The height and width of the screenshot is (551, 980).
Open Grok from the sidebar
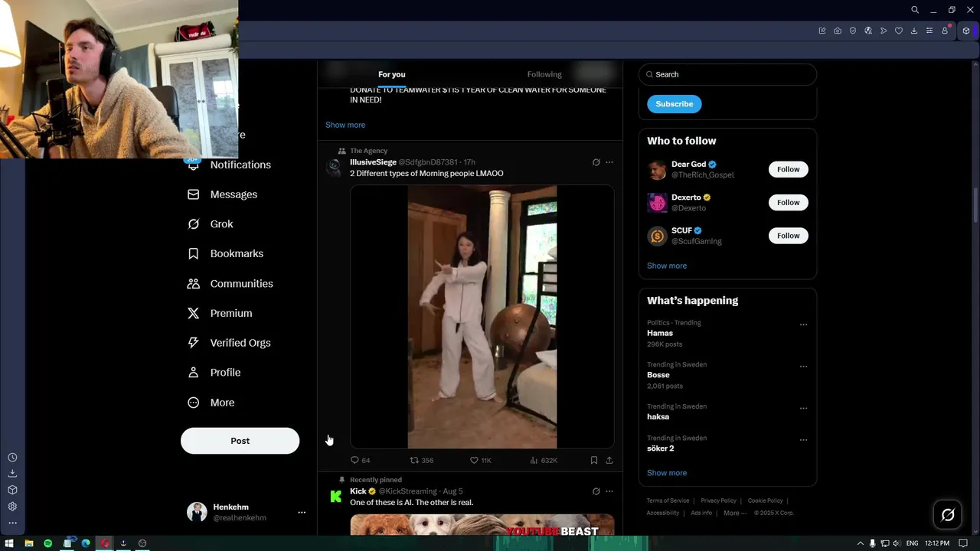tap(211, 224)
